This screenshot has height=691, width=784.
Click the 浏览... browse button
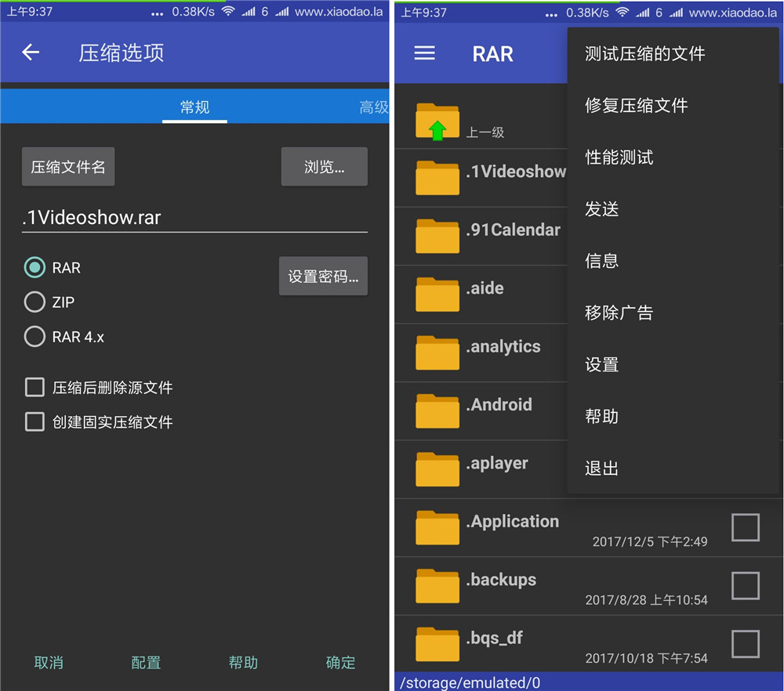point(324,166)
